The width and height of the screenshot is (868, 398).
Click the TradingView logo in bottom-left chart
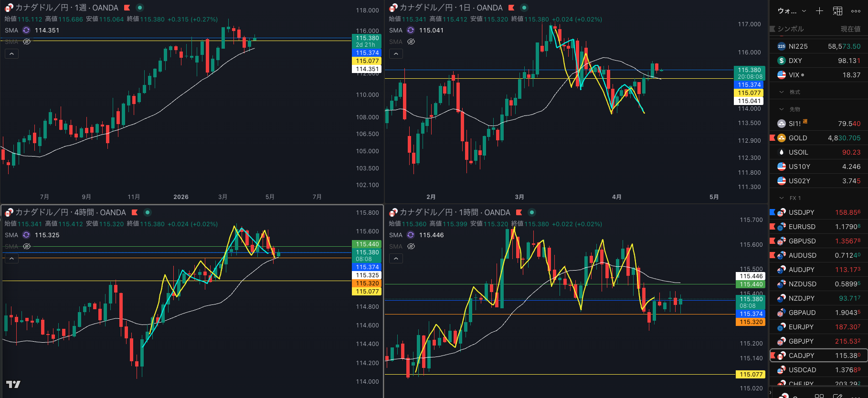click(13, 384)
